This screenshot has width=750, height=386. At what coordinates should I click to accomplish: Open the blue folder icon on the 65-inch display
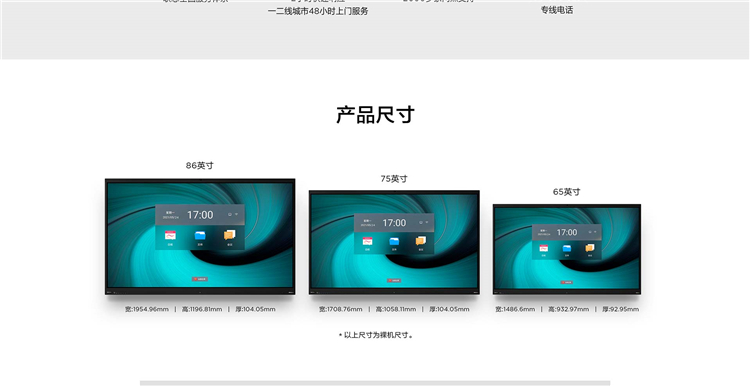567,248
